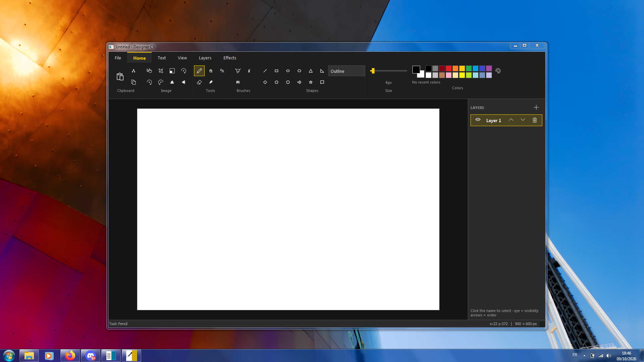
Task: Select the Eraser tool
Action: tap(199, 82)
